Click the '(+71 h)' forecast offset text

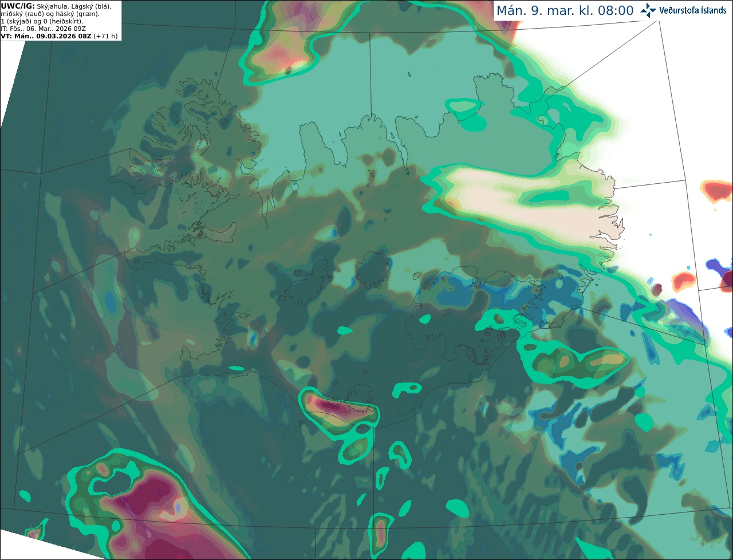[x=106, y=36]
